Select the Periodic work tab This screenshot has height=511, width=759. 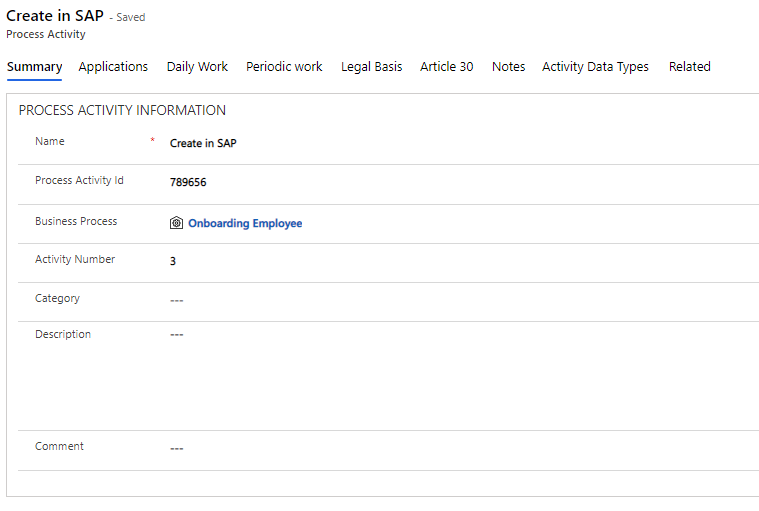pyautogui.click(x=284, y=67)
